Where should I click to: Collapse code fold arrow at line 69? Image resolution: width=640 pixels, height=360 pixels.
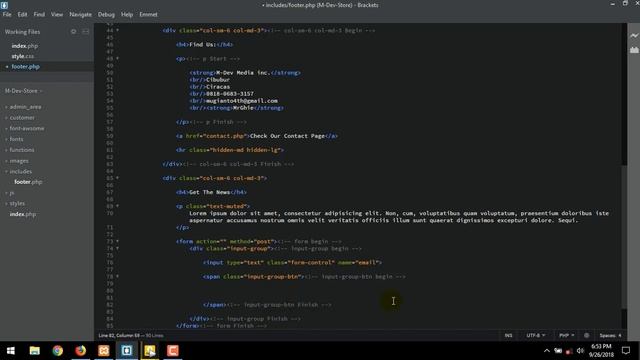pos(118,206)
